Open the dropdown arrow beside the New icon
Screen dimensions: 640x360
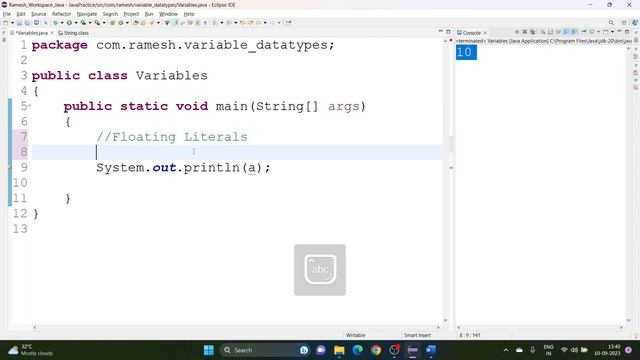point(12,23)
